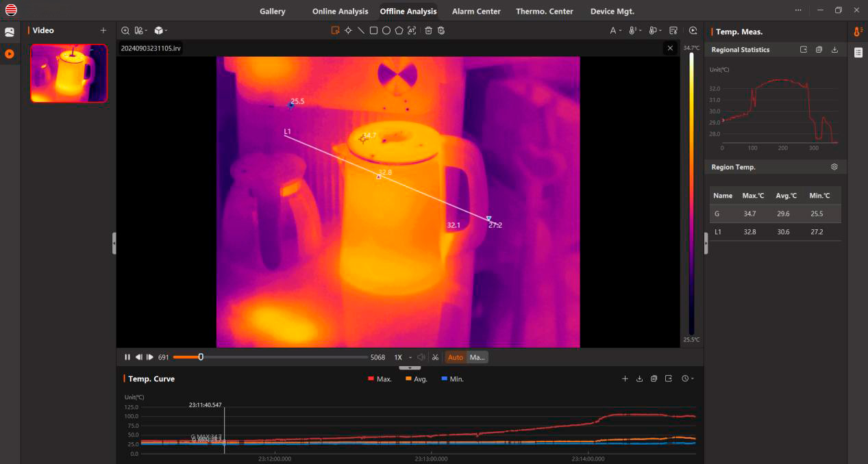Select the rectangle region tool
This screenshot has width=868, height=464.
click(x=373, y=30)
